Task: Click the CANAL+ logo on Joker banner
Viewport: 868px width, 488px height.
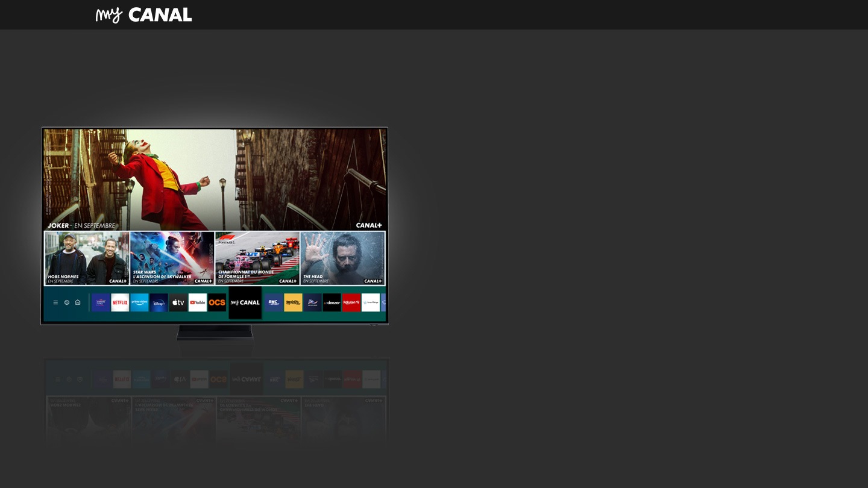Action: [x=369, y=225]
